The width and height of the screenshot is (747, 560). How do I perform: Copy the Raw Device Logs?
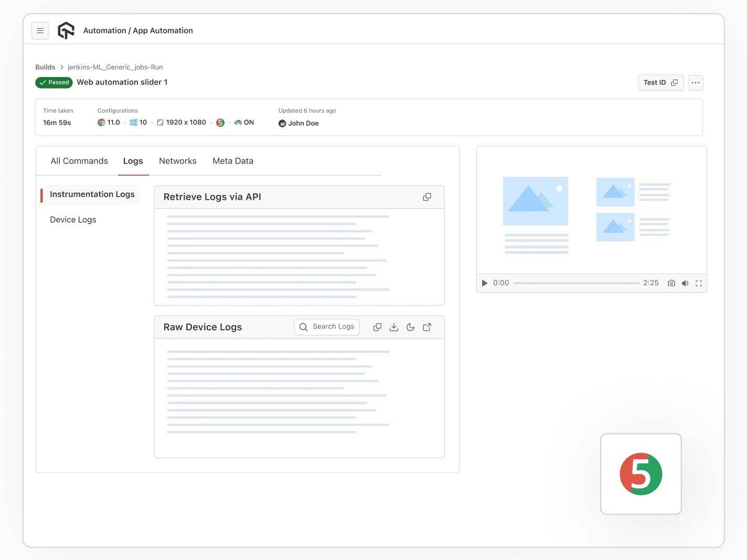pyautogui.click(x=377, y=327)
